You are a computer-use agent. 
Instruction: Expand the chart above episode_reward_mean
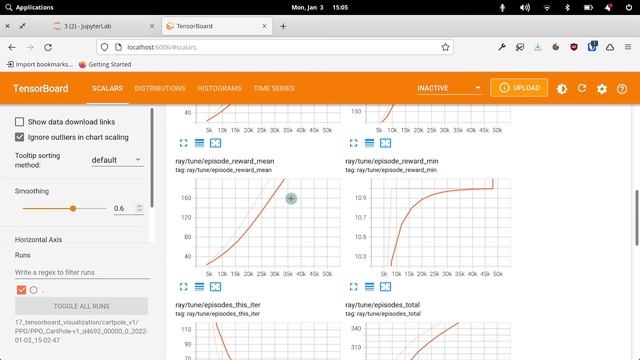[x=183, y=143]
